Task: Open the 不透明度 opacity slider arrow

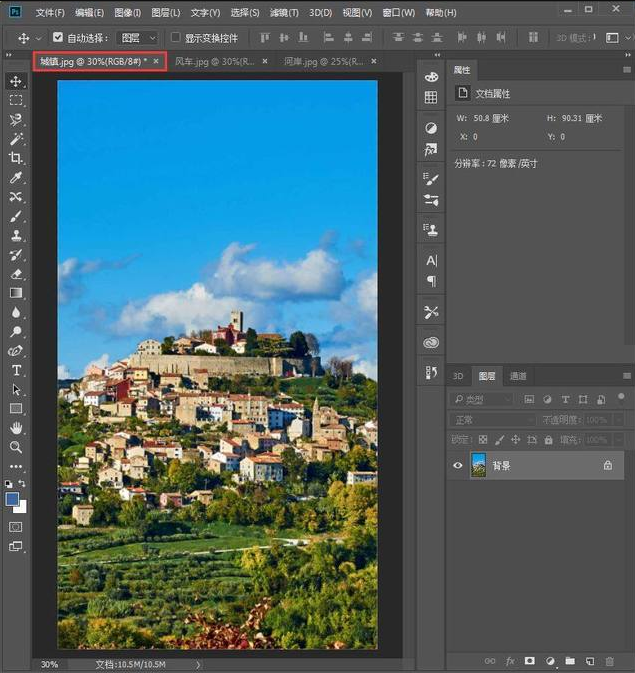Action: pyautogui.click(x=618, y=420)
